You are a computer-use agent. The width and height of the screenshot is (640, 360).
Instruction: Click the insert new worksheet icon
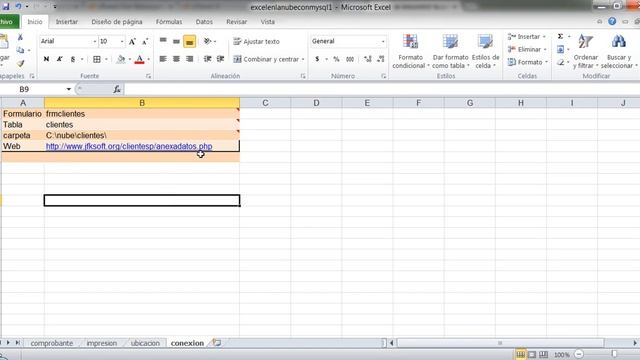217,343
